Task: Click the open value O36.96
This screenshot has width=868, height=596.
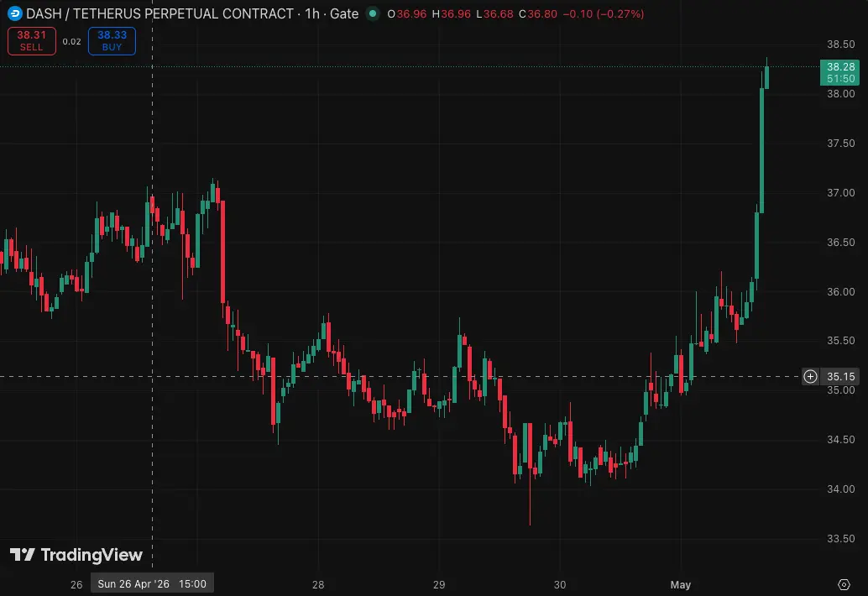Action: pyautogui.click(x=407, y=13)
